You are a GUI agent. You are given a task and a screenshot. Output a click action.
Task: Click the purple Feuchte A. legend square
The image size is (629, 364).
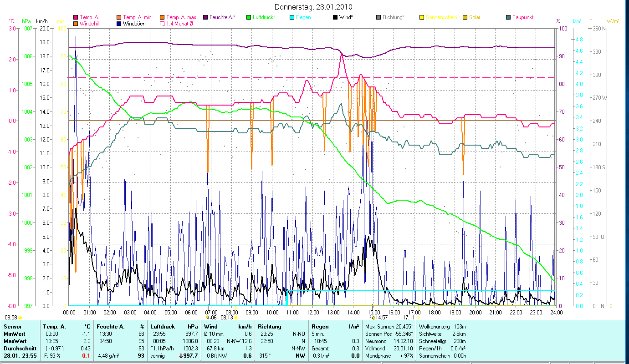click(x=206, y=18)
